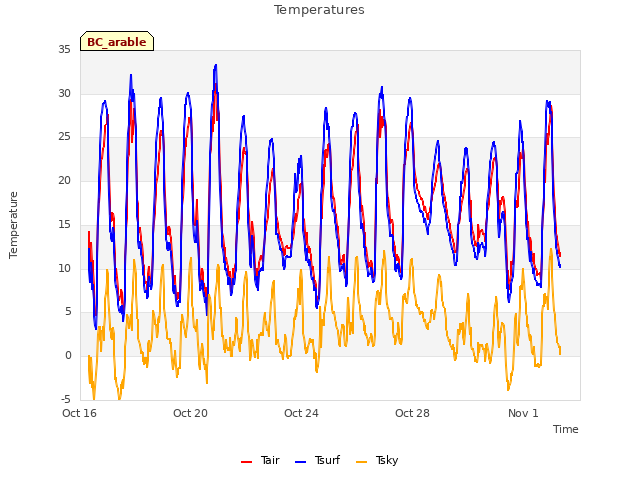
Task: Click the Temperatures chart title
Action: pyautogui.click(x=319, y=10)
